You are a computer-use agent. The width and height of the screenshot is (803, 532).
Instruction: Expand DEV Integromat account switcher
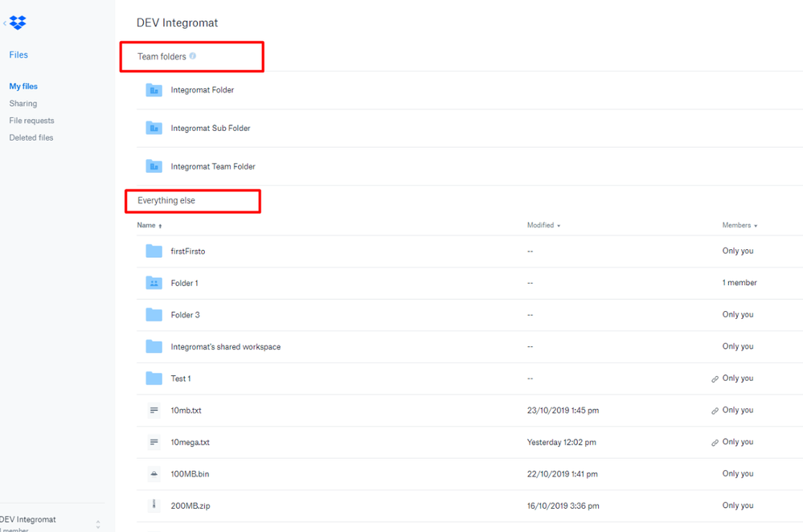coord(98,524)
